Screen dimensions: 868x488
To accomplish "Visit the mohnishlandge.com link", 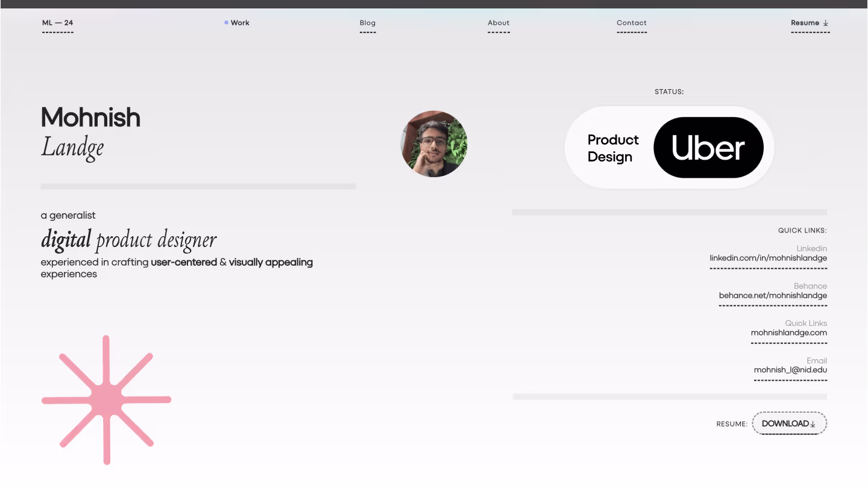I will point(788,333).
